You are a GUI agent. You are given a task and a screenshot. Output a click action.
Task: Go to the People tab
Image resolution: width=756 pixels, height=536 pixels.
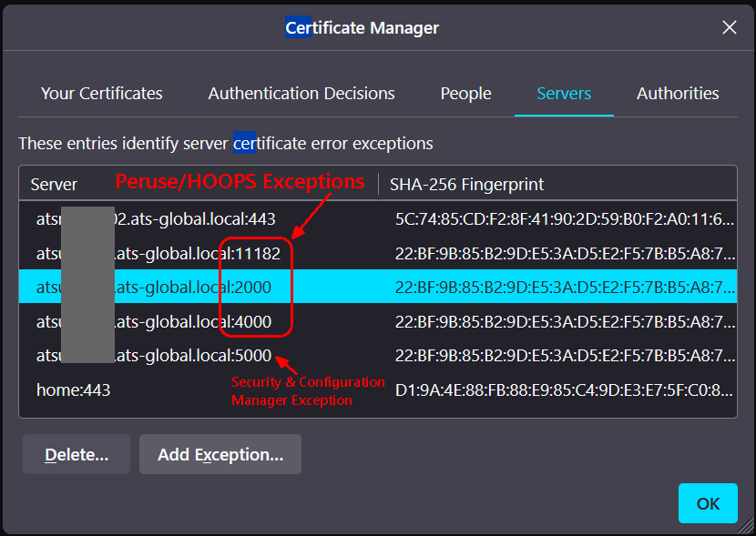click(465, 94)
